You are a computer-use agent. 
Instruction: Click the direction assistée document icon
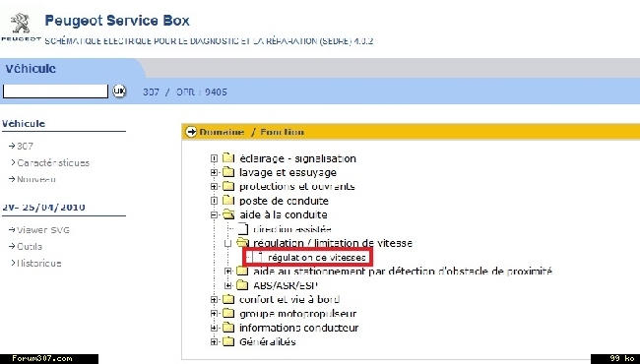[243, 229]
